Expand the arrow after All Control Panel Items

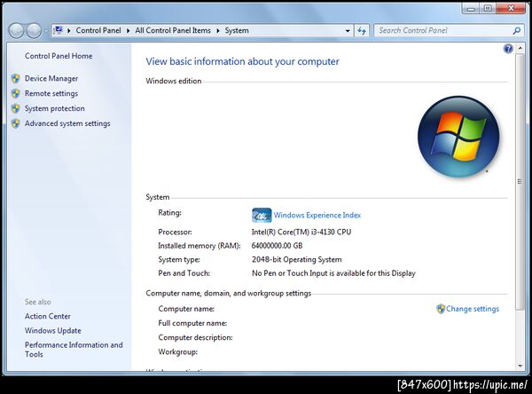pos(218,30)
